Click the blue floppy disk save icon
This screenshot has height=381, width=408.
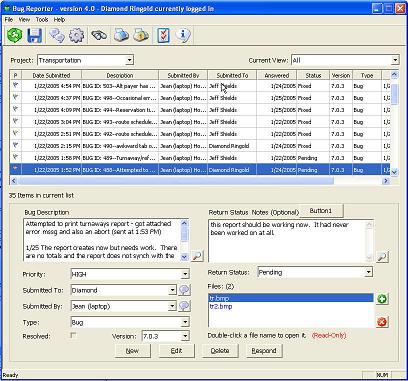[34, 35]
